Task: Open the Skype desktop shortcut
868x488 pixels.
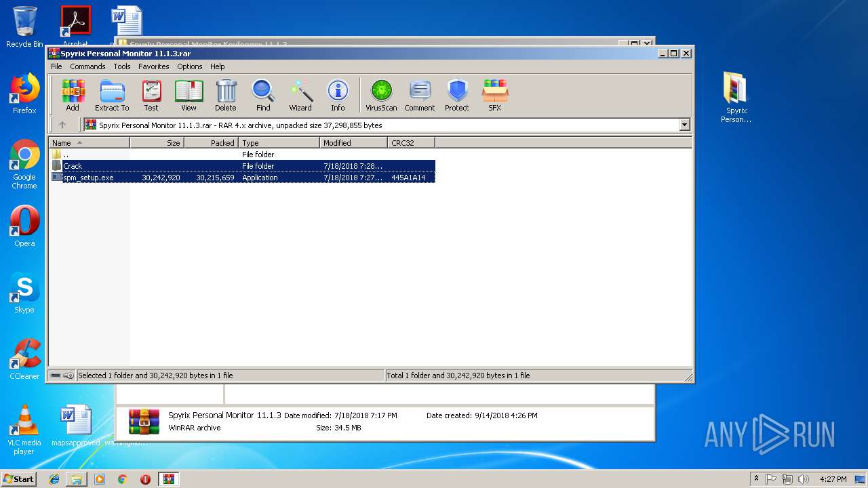Action: coord(24,293)
